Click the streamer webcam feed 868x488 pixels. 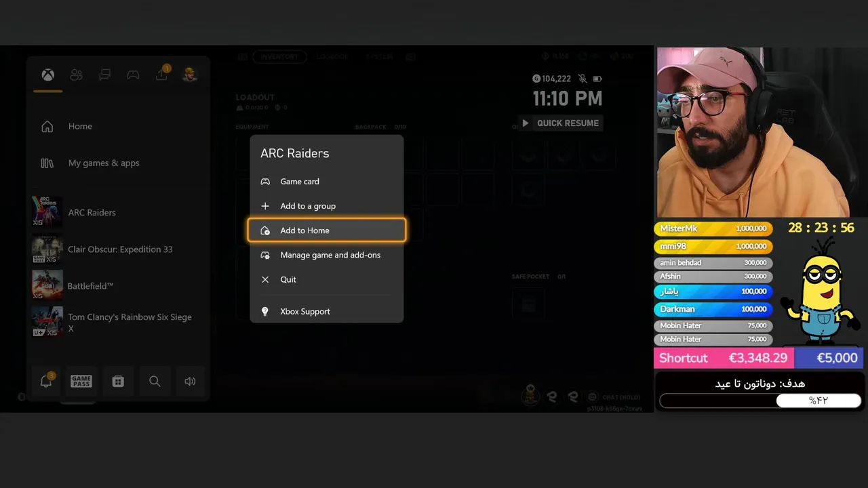761,132
